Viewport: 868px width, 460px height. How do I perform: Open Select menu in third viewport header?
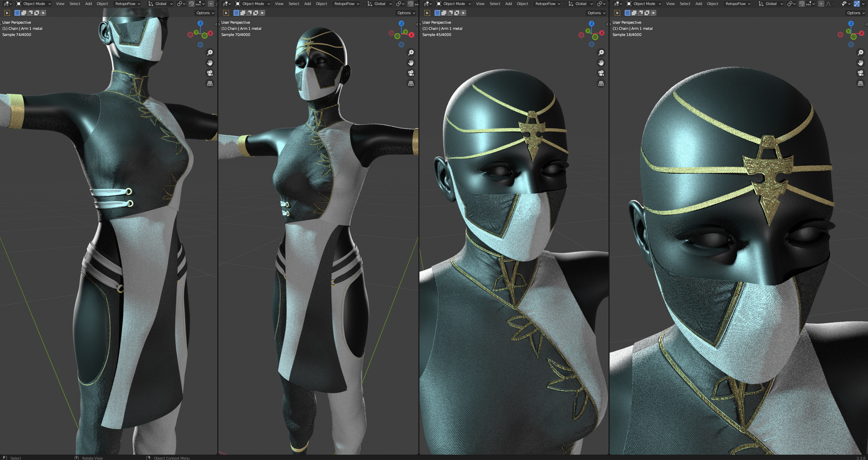click(495, 4)
